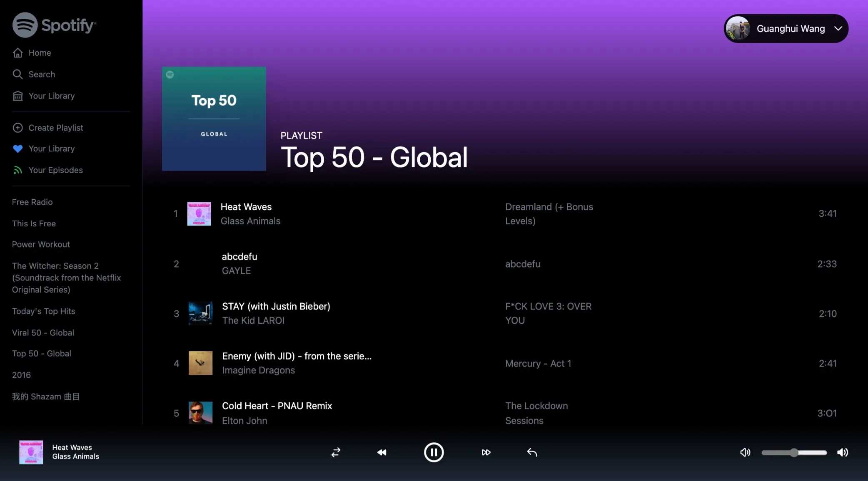Click Glass Animals in player bar
Viewport: 868px width, 481px height.
75,457
